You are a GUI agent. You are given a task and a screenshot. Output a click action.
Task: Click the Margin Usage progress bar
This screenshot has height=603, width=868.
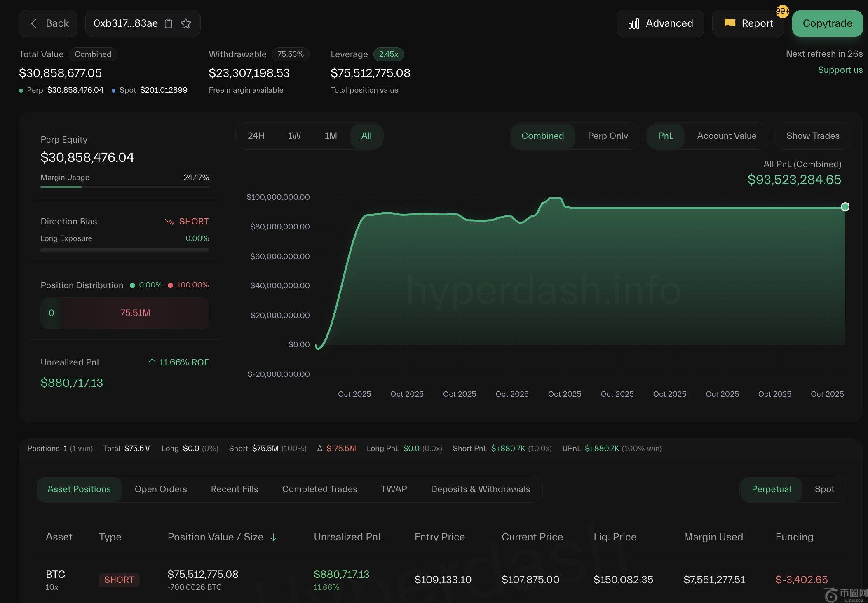pyautogui.click(x=124, y=187)
